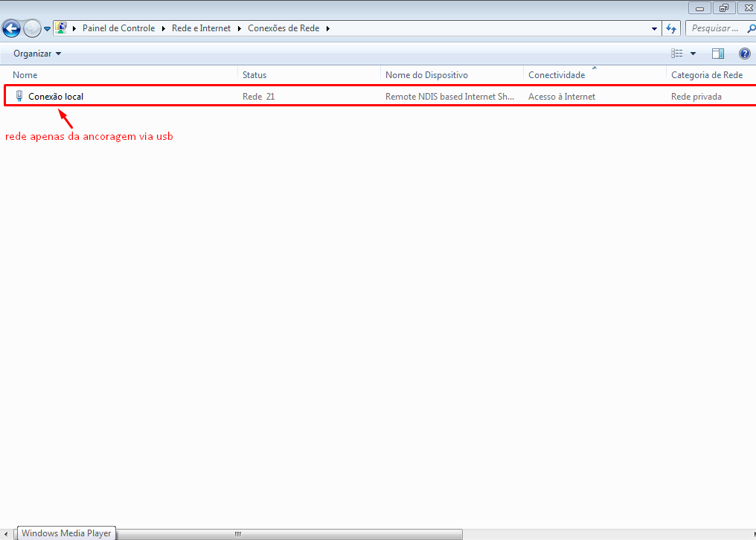Restore down the window

pyautogui.click(x=724, y=7)
